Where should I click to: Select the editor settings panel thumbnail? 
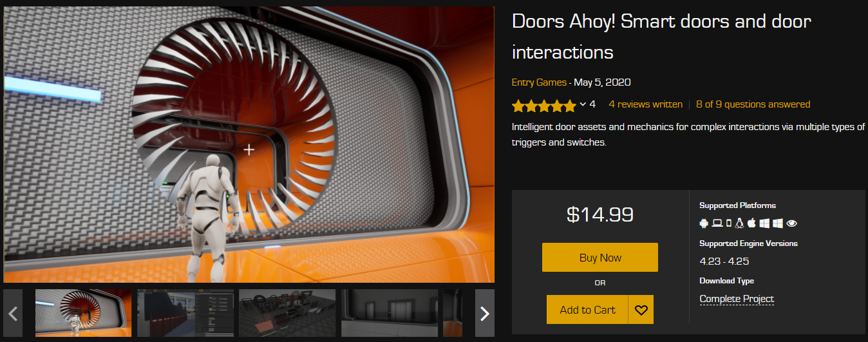[185, 313]
